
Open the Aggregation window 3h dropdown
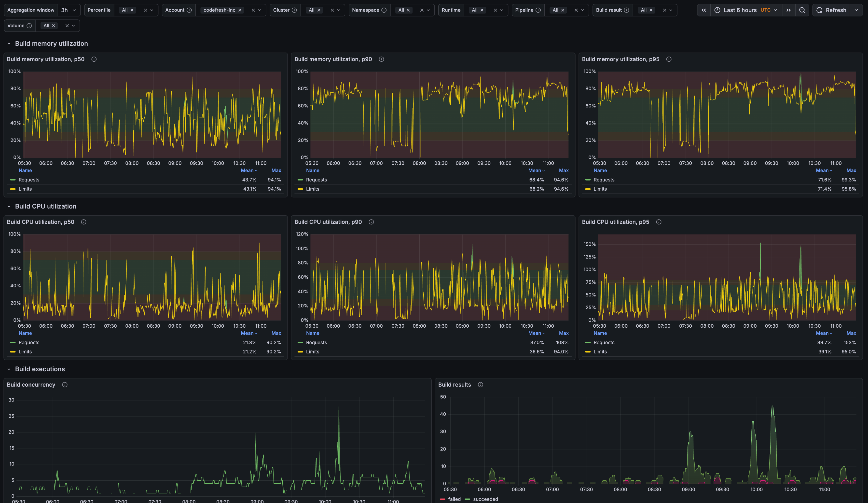coord(69,10)
